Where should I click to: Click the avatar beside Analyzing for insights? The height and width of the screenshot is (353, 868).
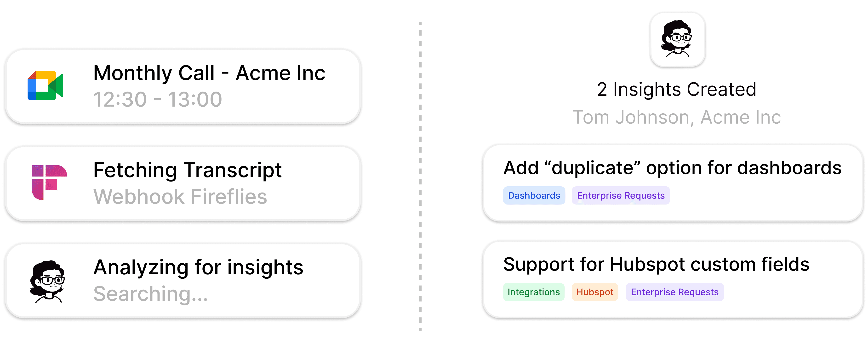pyautogui.click(x=47, y=281)
